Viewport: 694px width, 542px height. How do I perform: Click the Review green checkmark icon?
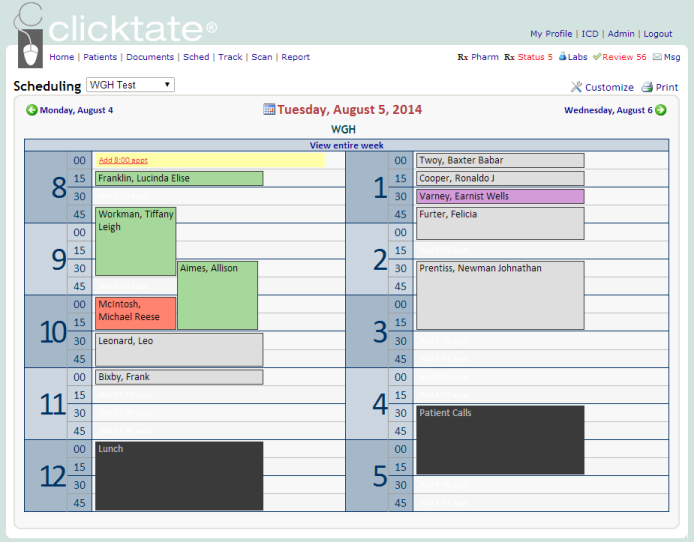pos(597,57)
